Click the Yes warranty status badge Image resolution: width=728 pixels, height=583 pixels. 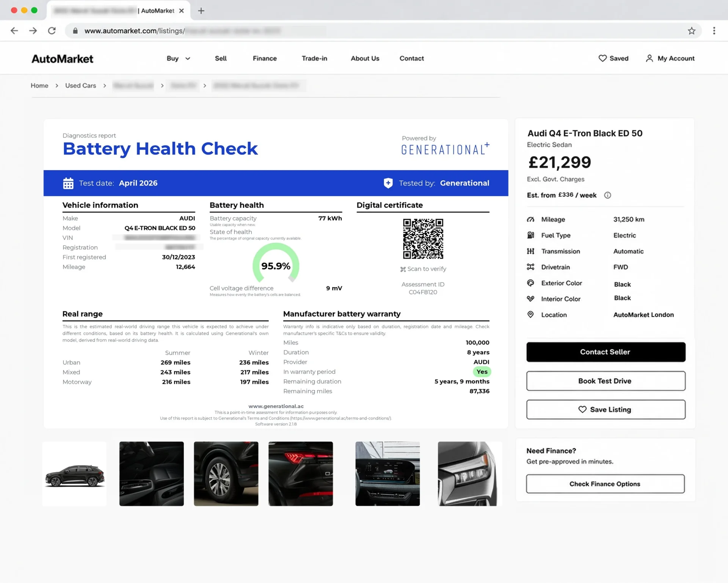pyautogui.click(x=482, y=372)
